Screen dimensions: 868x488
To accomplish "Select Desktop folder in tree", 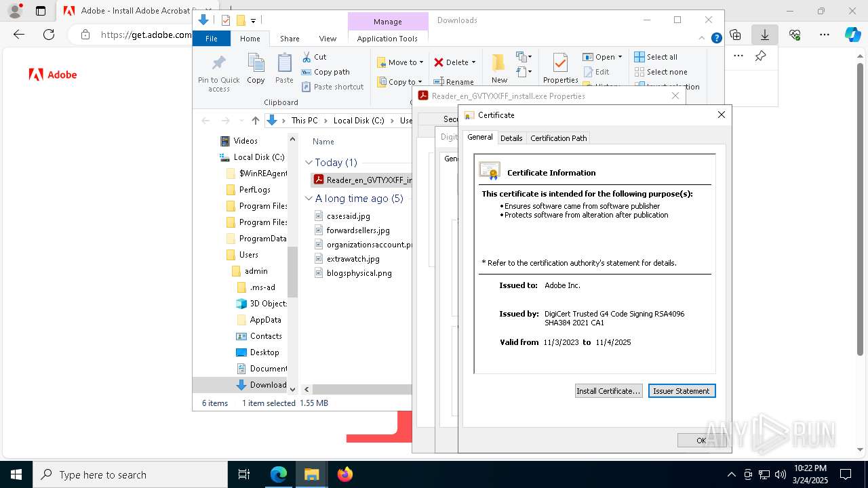I will click(264, 352).
